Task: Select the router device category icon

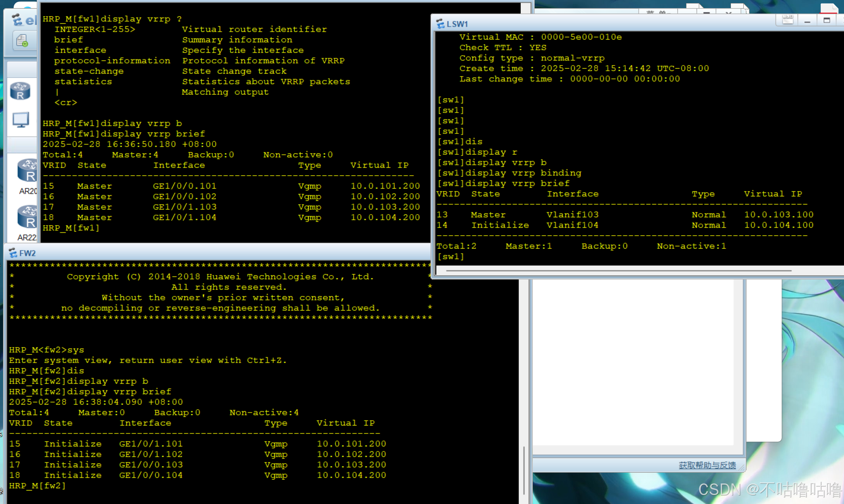Action: click(20, 91)
